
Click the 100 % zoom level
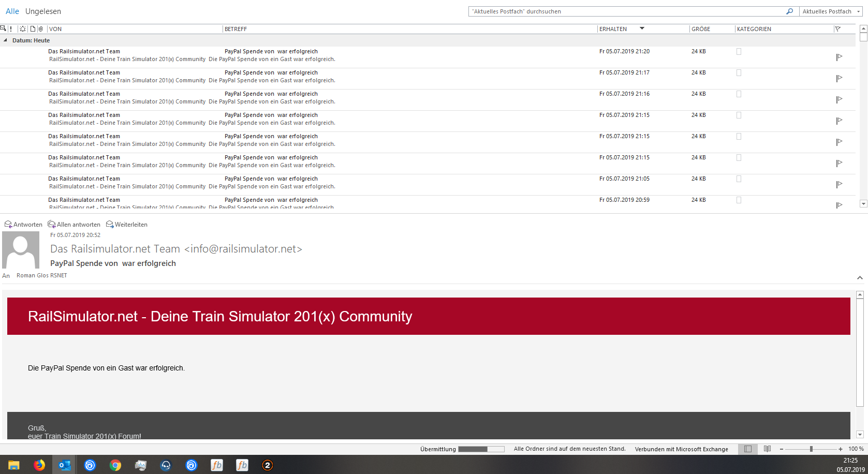click(x=856, y=449)
